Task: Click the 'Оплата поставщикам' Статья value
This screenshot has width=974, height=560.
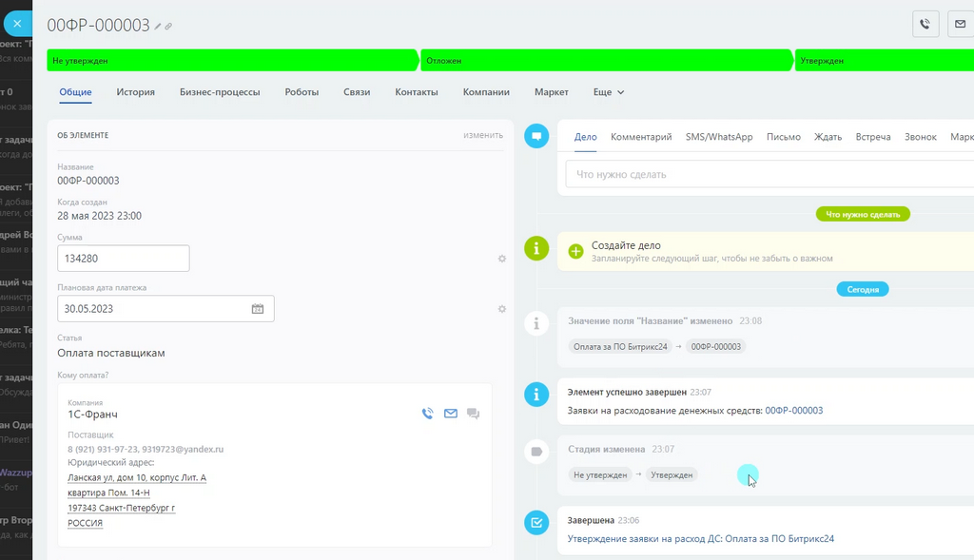Action: 111,353
